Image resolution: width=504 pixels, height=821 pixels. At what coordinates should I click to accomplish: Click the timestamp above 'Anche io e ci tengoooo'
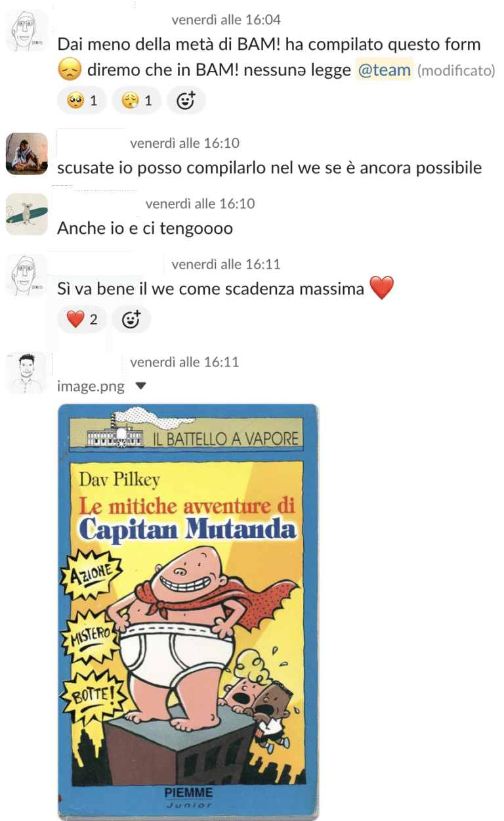click(200, 204)
